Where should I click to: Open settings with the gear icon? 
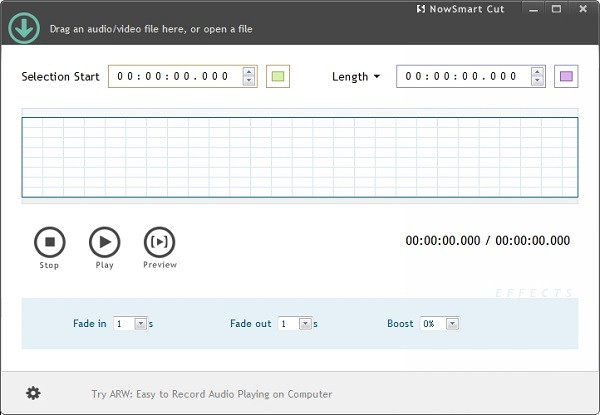click(x=33, y=393)
